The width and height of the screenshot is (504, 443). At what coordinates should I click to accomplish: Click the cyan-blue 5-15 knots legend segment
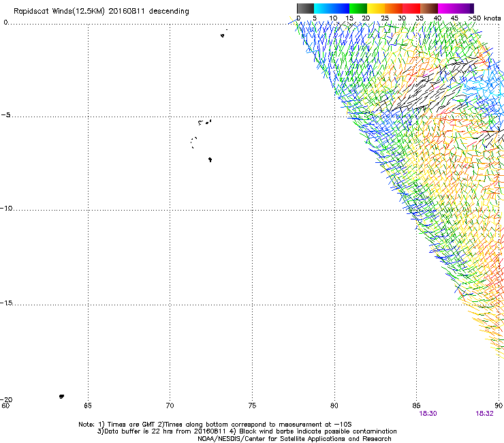click(332, 8)
